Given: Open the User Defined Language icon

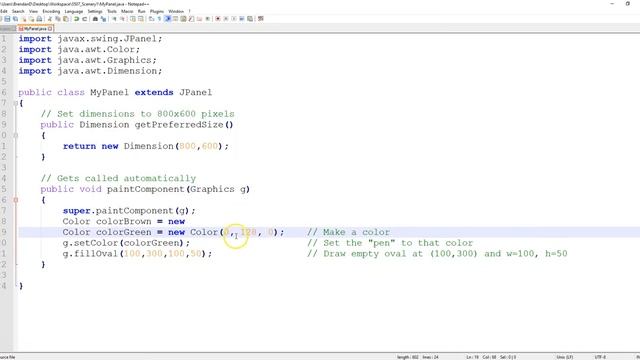Looking at the screenshot, I should [x=175, y=19].
